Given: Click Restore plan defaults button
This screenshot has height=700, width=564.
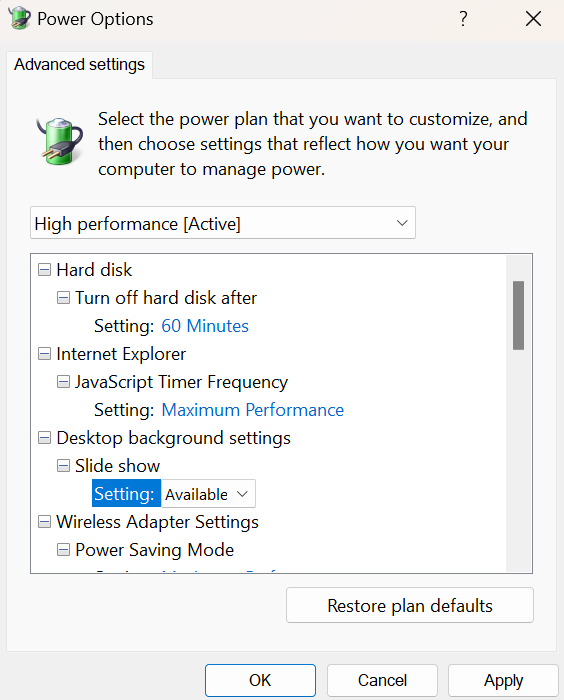Looking at the screenshot, I should [410, 605].
